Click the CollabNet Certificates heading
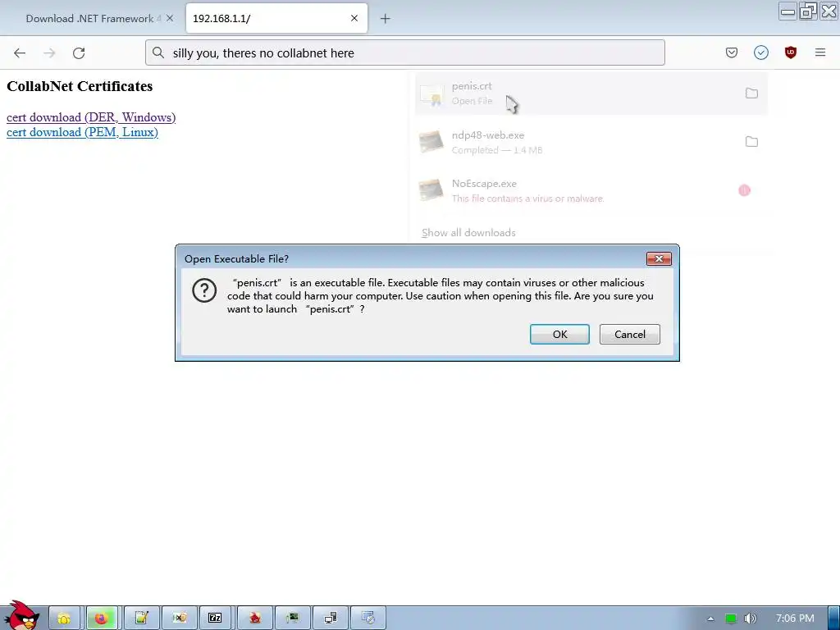840x630 pixels. (80, 86)
